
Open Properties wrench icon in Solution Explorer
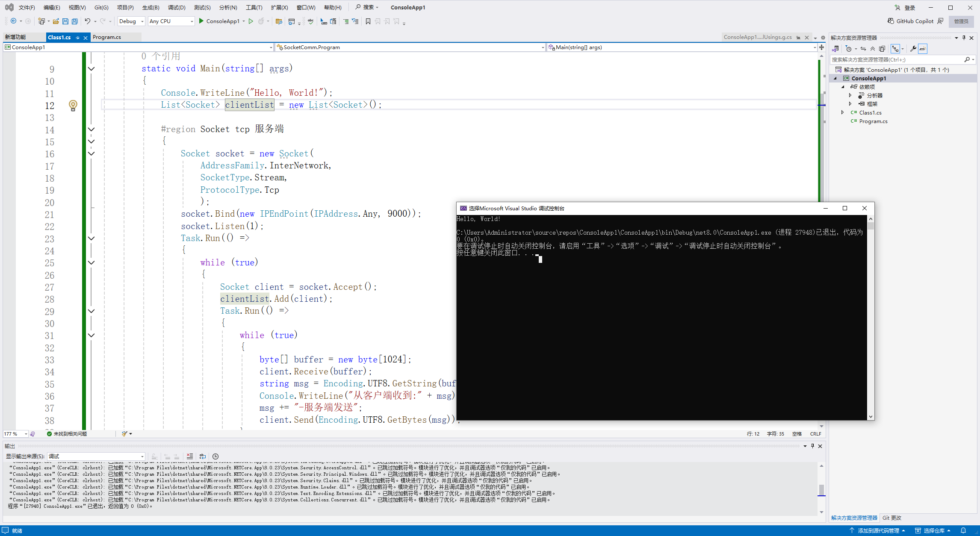(913, 49)
